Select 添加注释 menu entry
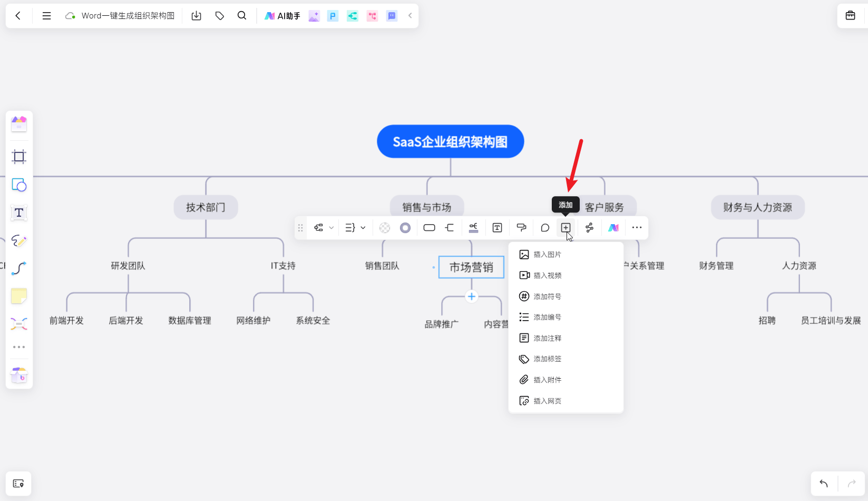Image resolution: width=868 pixels, height=501 pixels. tap(547, 338)
